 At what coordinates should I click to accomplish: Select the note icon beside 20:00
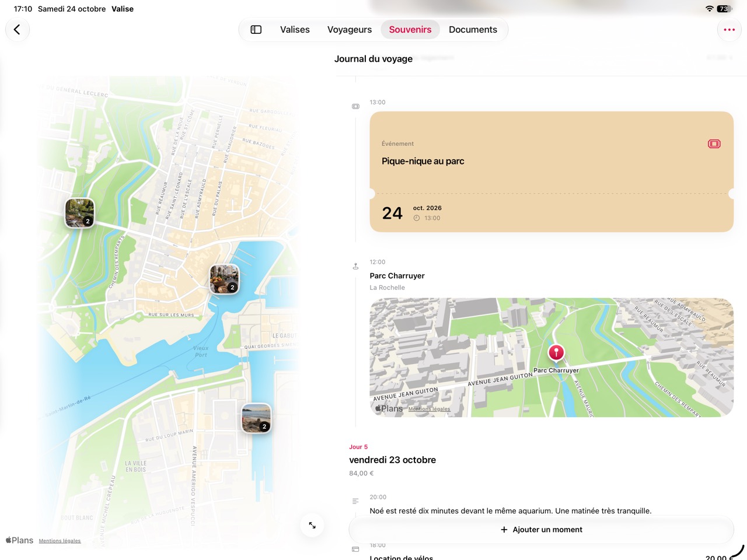point(355,501)
